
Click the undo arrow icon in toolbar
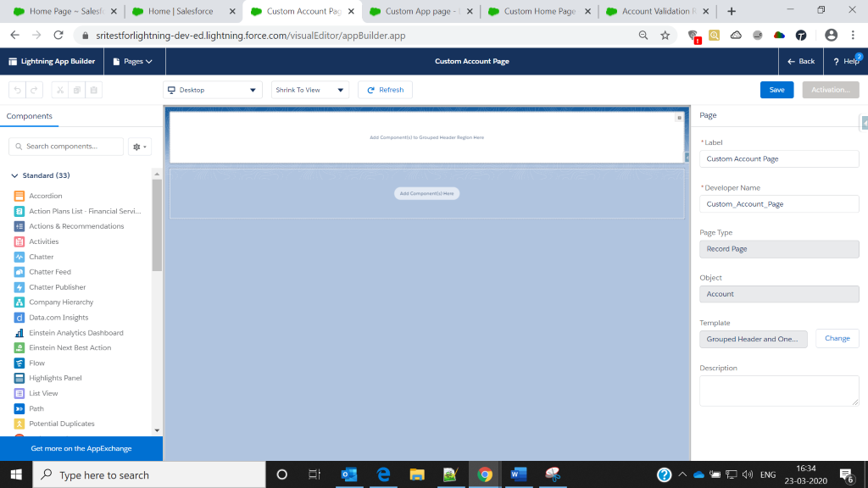coord(17,90)
